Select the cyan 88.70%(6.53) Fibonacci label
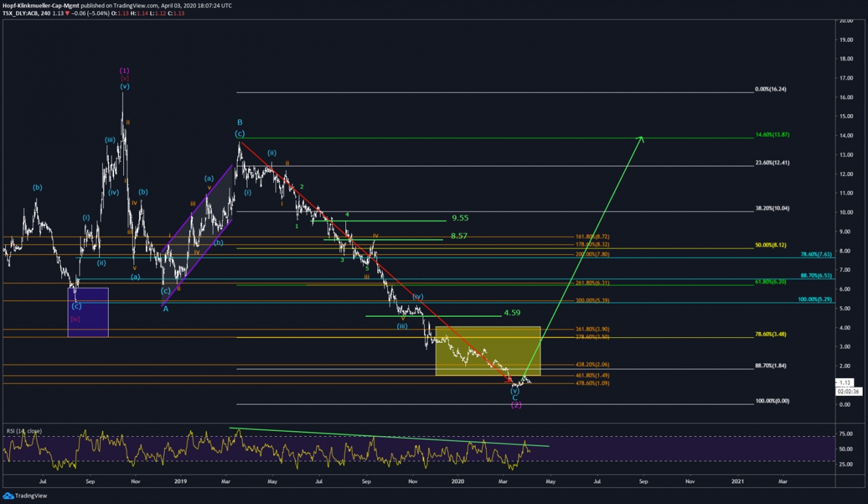Image resolution: width=868 pixels, height=504 pixels. [x=816, y=275]
